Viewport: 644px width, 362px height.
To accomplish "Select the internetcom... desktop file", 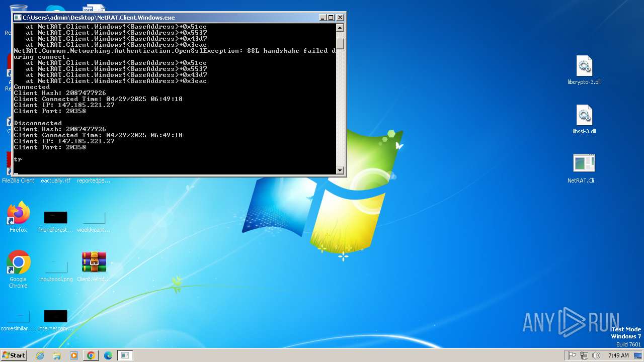I will tap(55, 321).
